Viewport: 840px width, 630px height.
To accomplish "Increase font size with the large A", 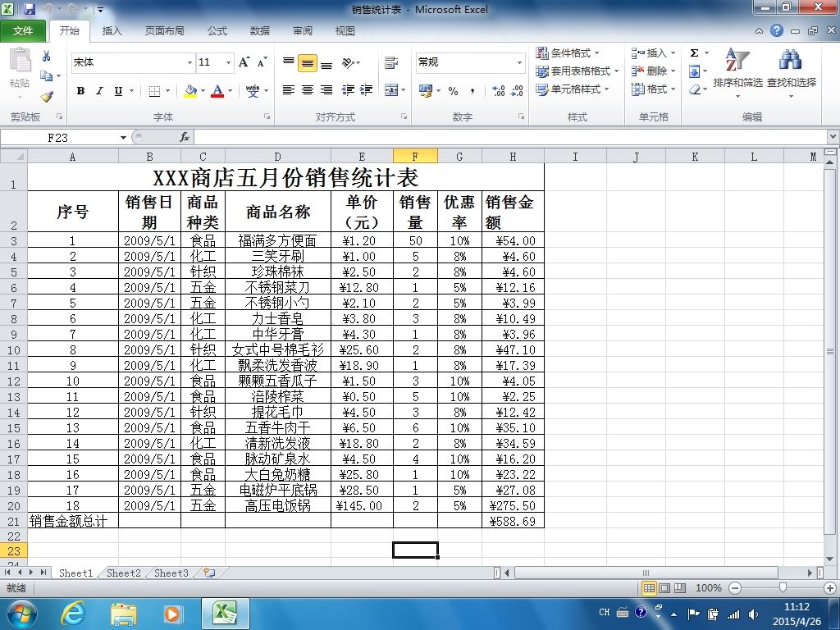I will click(244, 62).
